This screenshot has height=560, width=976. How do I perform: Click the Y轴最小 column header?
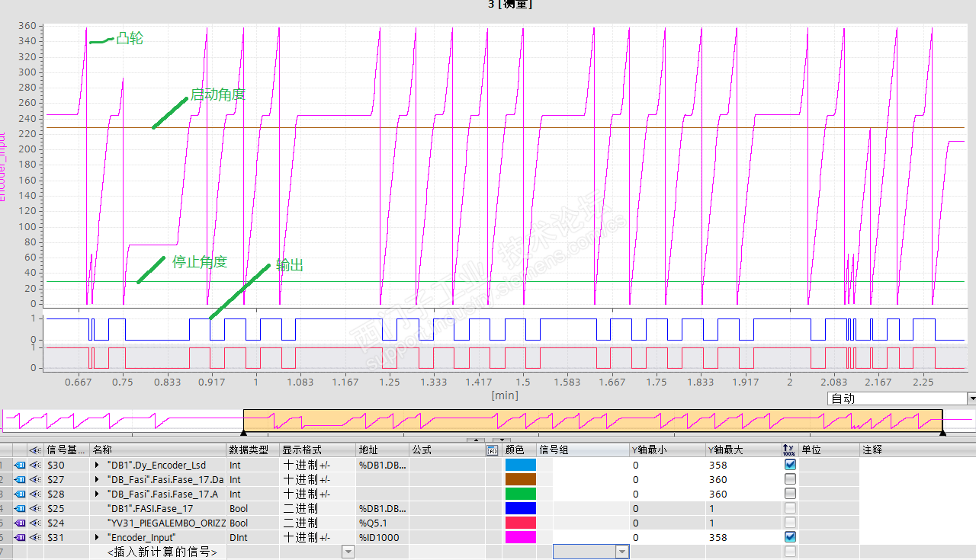coord(668,450)
